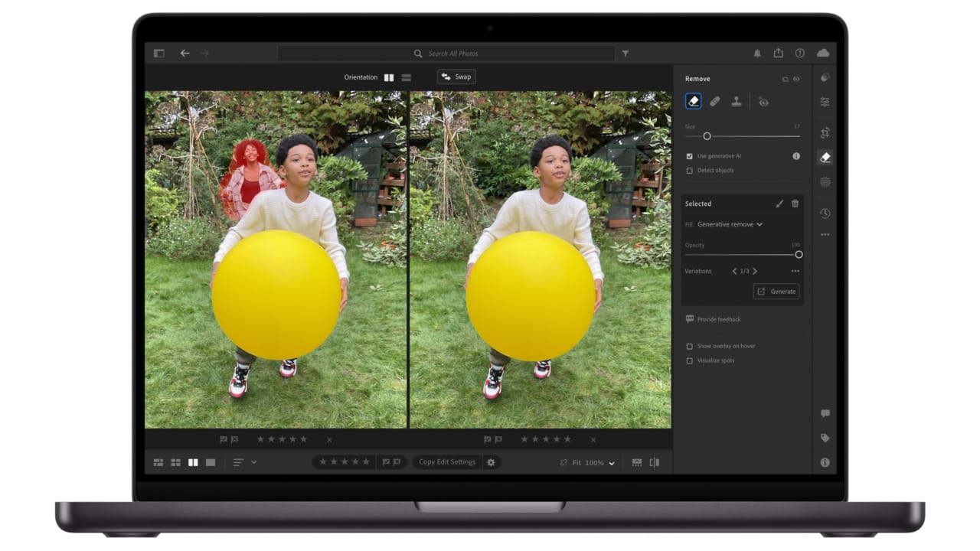This screenshot has height=551, width=980.
Task: Set stacked horizontal Orientation
Action: 407,77
